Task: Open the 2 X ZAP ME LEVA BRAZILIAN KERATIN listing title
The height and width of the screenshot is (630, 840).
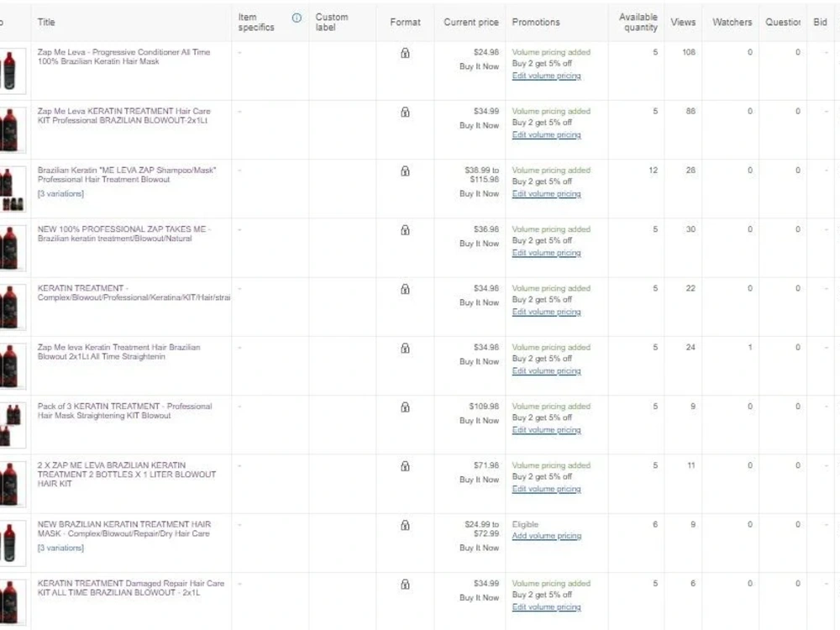Action: click(x=127, y=474)
